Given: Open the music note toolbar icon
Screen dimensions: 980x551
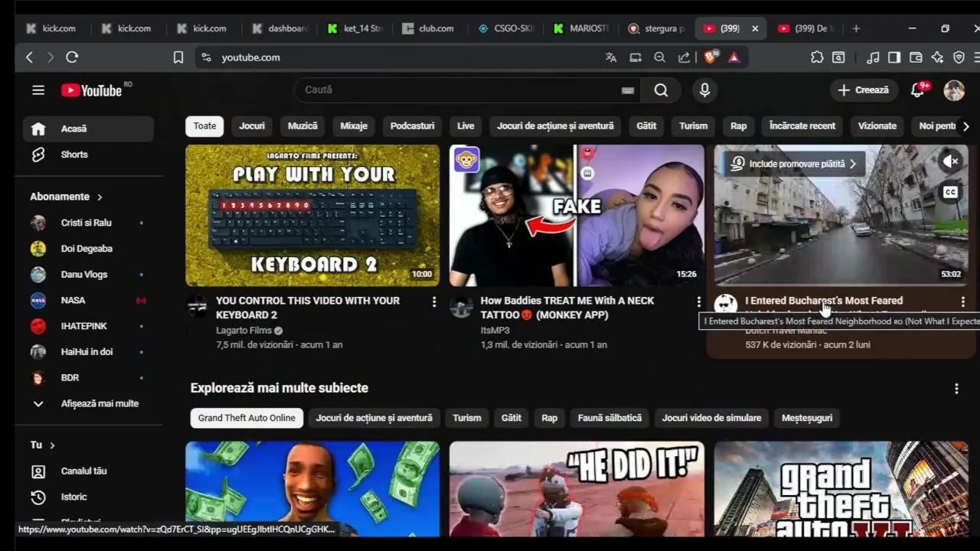Looking at the screenshot, I should coord(873,57).
